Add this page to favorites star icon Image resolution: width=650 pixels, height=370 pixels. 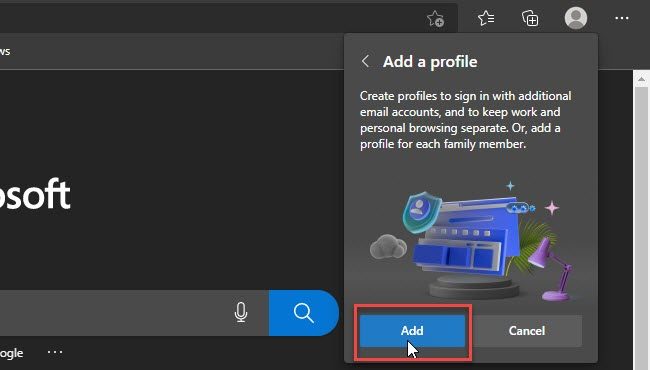(435, 19)
